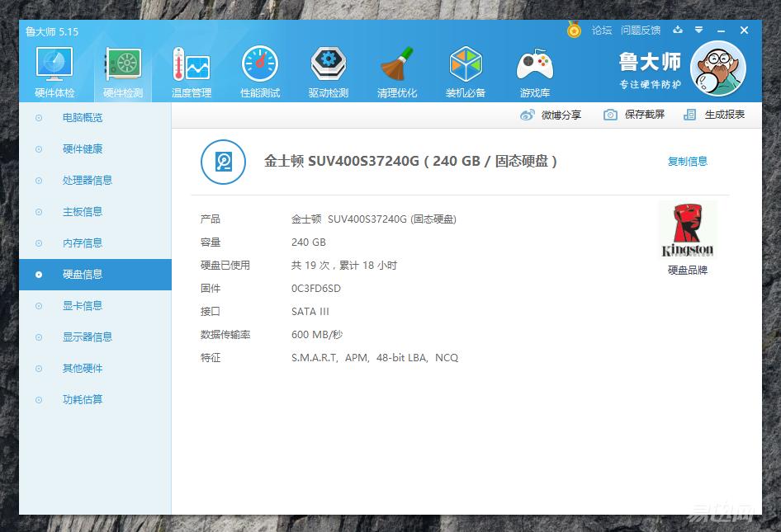Screen dimensions: 781x532
Task: Copy disk details via 复制信息
Action: [x=687, y=161]
